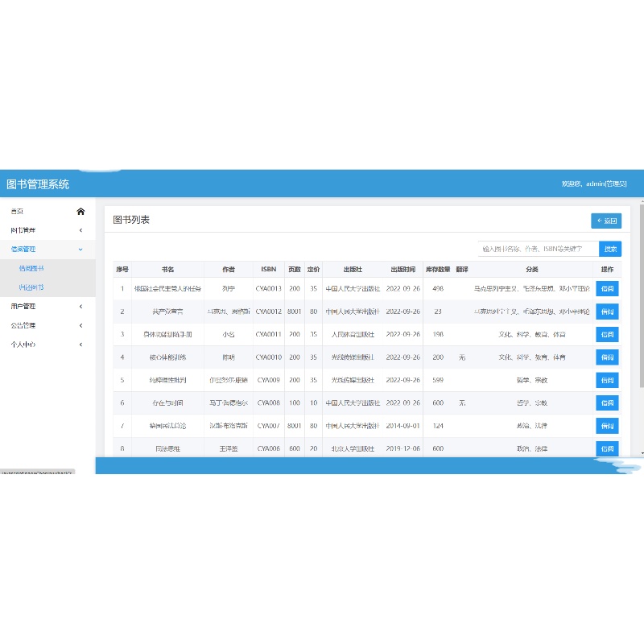Select the book title 存在与时间
This screenshot has width=644, height=644.
pos(167,403)
